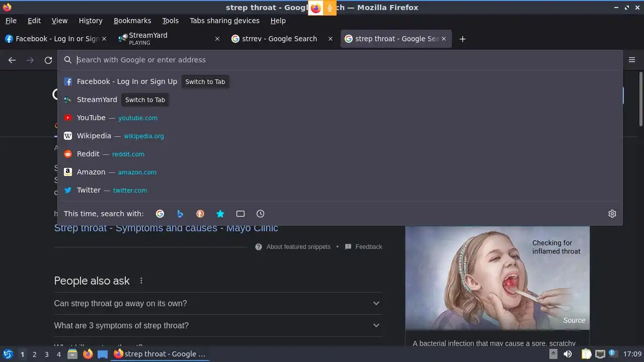The width and height of the screenshot is (644, 362).
Task: Open the volume control in tray
Action: pyautogui.click(x=568, y=354)
